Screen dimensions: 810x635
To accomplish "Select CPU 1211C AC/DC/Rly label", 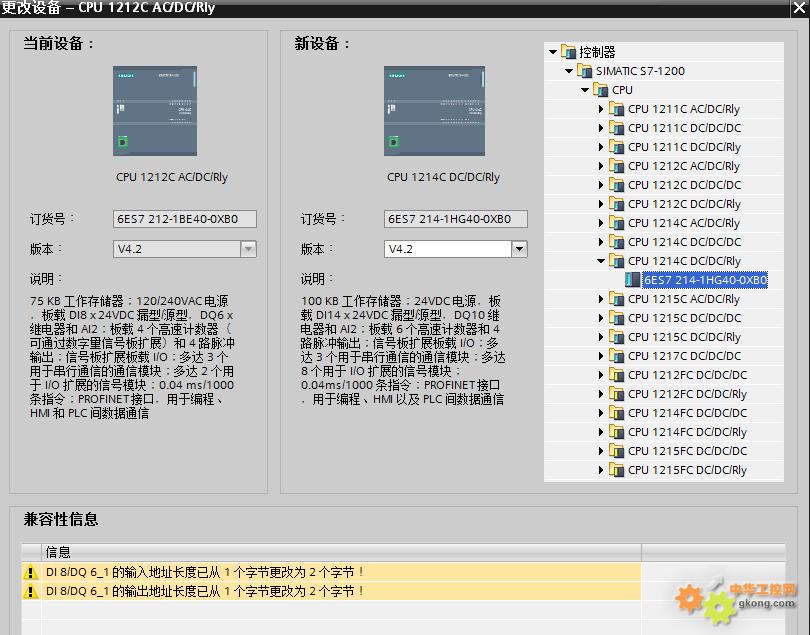I will [683, 109].
